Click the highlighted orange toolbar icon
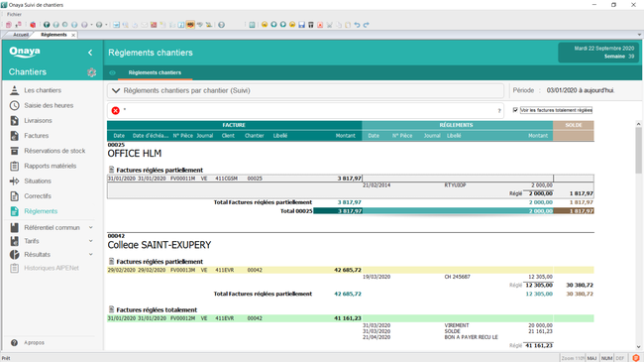Viewport: 644px width, 362px height. [x=190, y=25]
